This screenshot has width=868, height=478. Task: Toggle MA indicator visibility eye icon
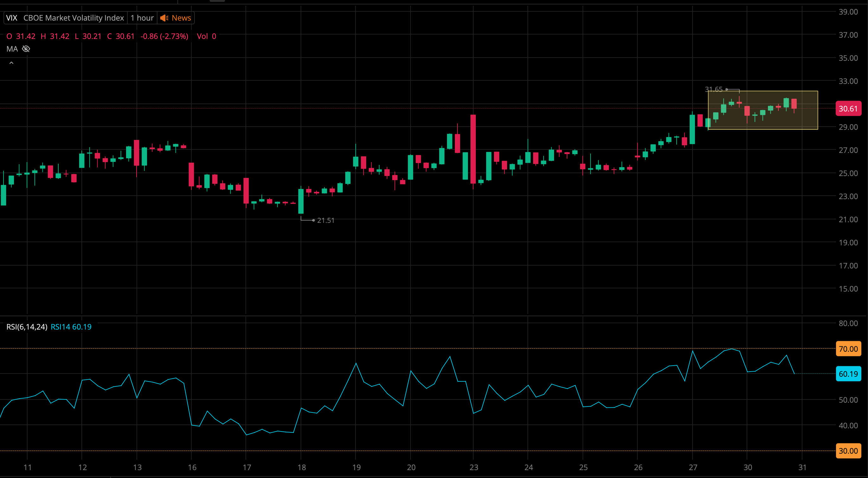[x=26, y=49]
